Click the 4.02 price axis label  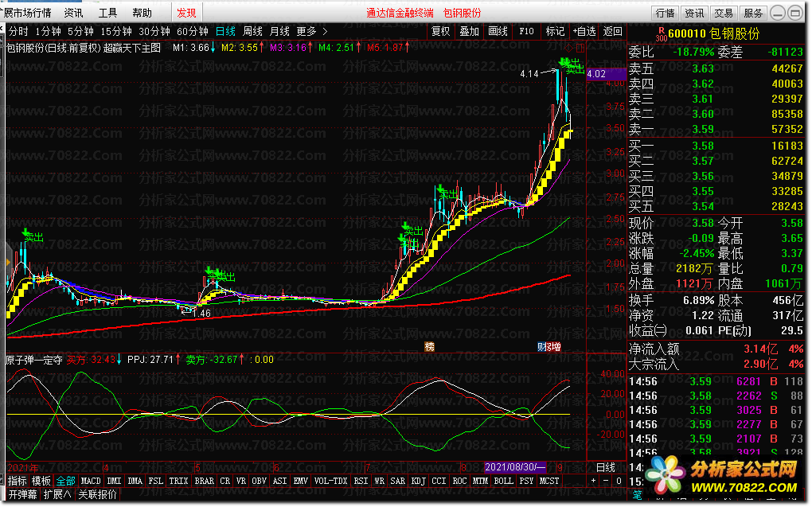606,74
